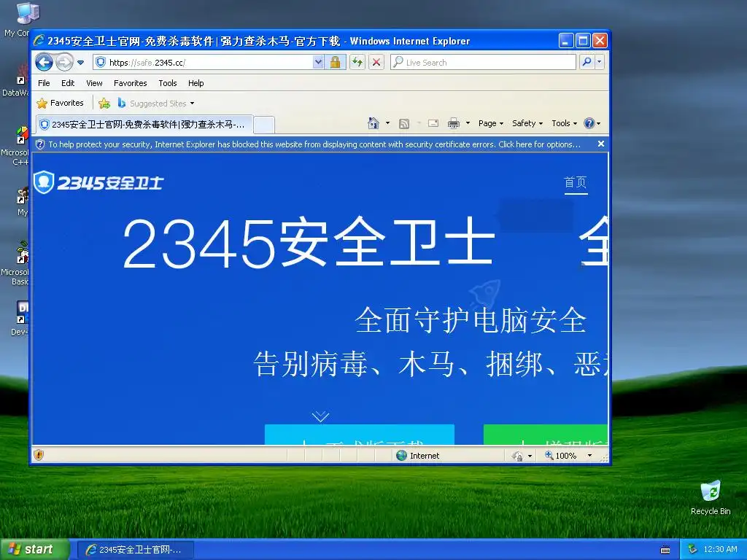Viewport: 747px width, 560px height.
Task: Click the 2345安全卫士 shield logo
Action: pos(98,182)
